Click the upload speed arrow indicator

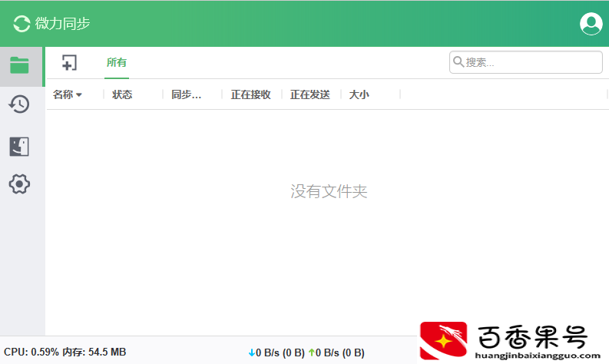(312, 352)
